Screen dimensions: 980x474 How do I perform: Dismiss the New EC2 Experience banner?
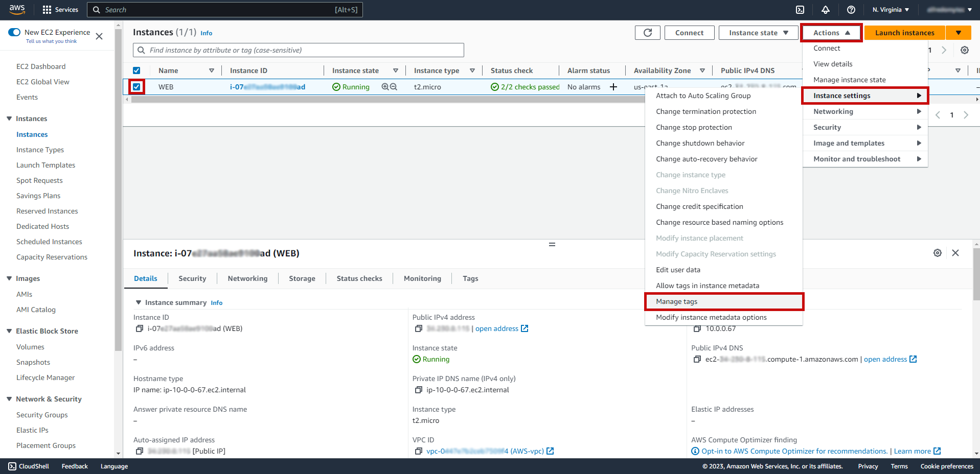[99, 36]
